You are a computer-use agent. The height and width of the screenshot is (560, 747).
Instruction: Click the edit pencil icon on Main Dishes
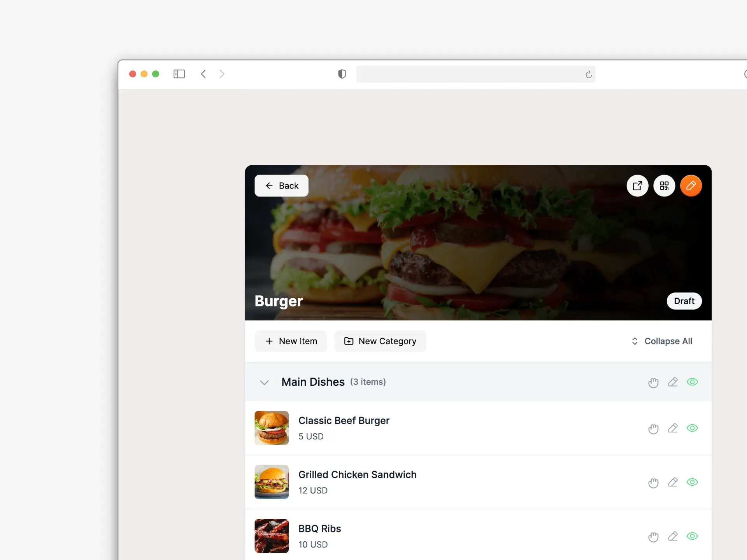point(673,382)
